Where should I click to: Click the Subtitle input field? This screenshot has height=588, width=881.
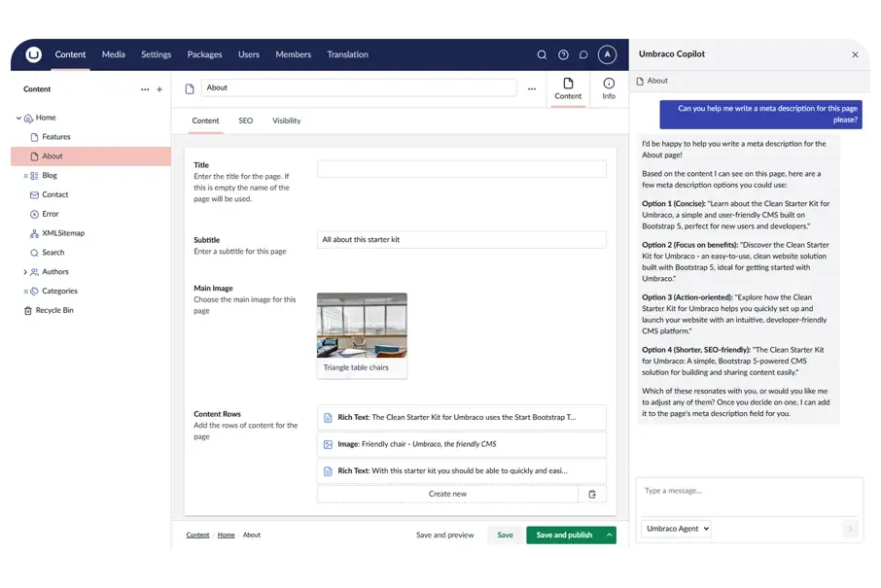[x=462, y=240]
